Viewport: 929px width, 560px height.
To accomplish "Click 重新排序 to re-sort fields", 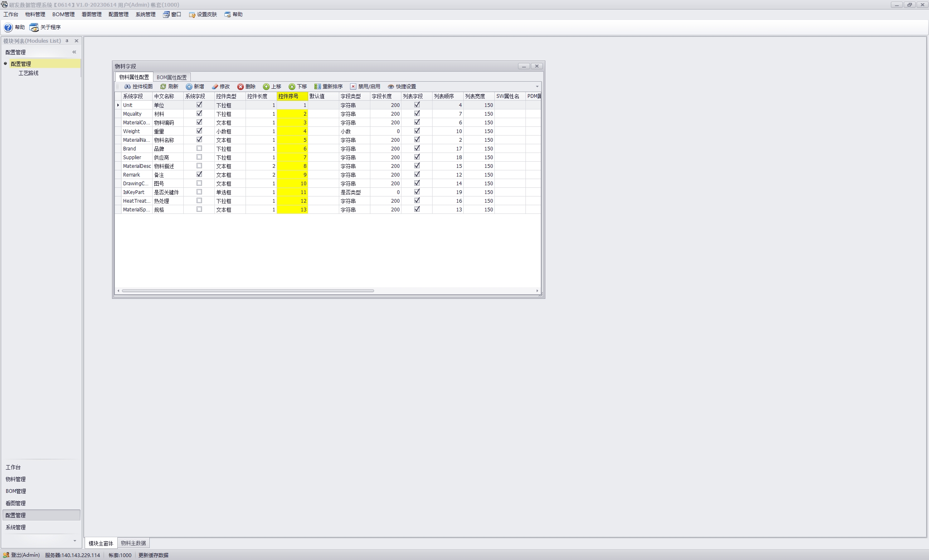I will (328, 87).
